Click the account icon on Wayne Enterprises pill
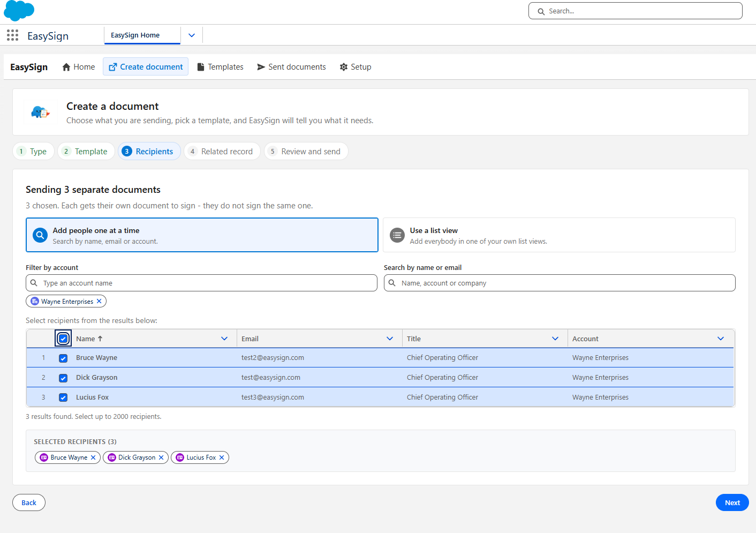The image size is (756, 533). pos(35,301)
